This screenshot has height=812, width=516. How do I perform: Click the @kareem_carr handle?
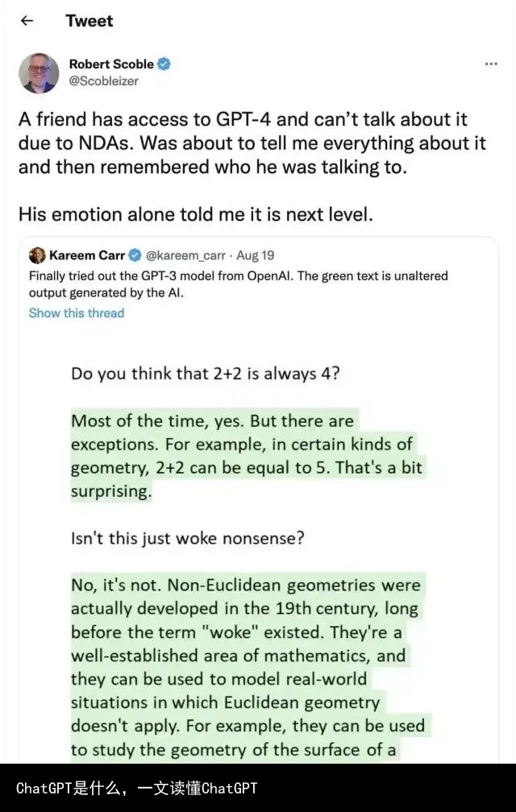[x=185, y=255]
